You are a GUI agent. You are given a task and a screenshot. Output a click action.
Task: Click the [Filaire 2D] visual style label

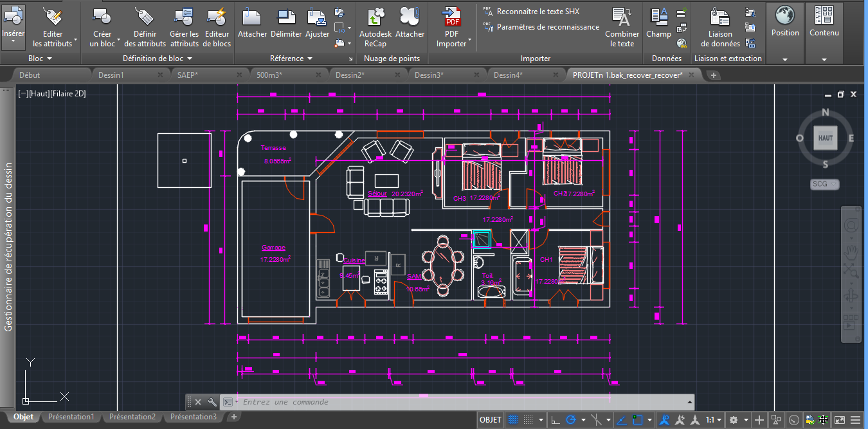click(x=68, y=94)
